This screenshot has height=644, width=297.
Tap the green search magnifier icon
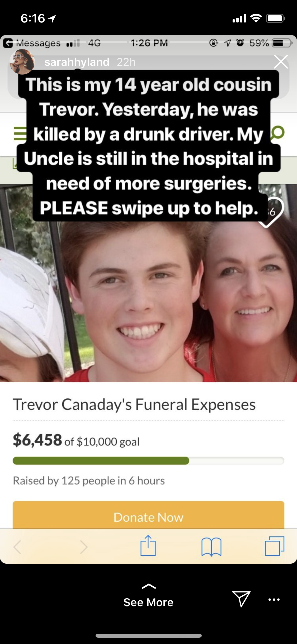(278, 132)
